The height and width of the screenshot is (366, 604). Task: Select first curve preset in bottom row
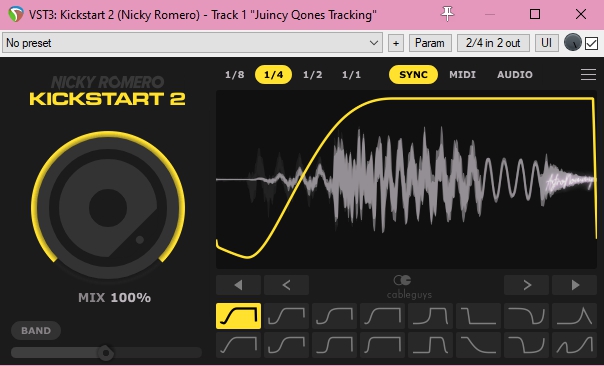pyautogui.click(x=238, y=344)
